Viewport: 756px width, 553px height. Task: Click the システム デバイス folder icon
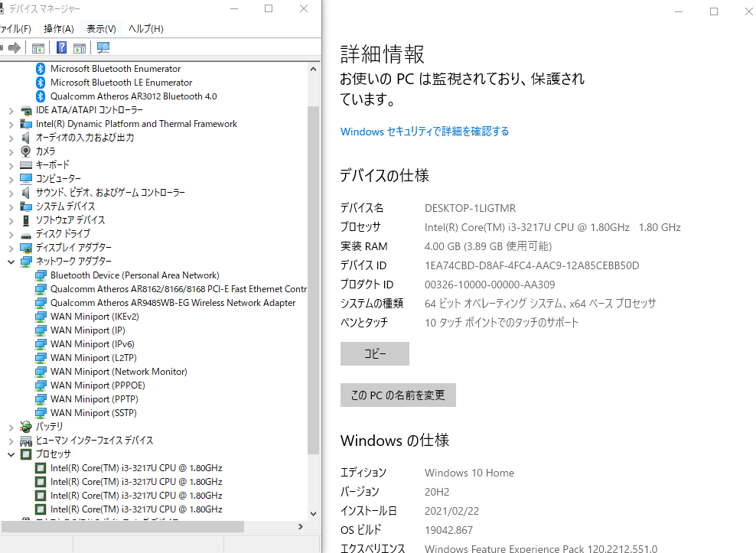coord(26,207)
